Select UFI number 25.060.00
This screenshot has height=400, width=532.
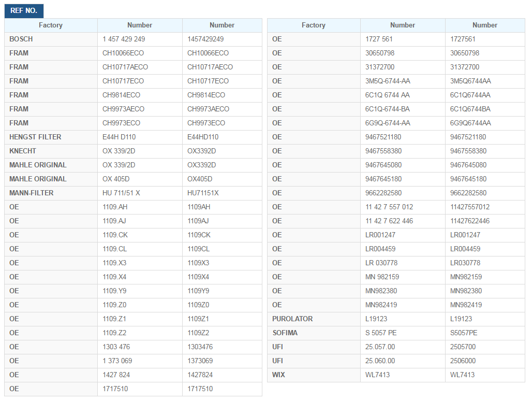[x=380, y=361]
